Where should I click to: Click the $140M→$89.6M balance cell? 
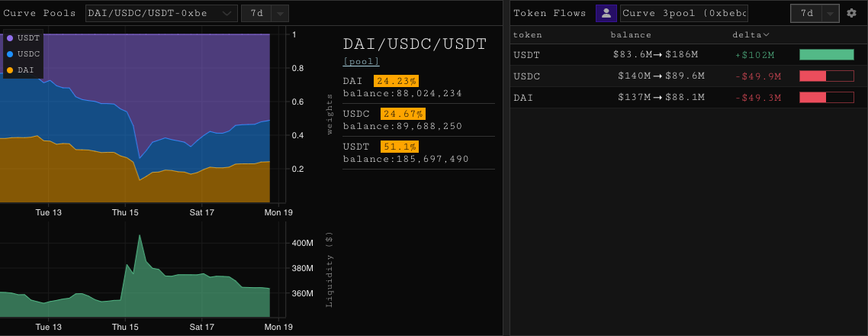662,76
